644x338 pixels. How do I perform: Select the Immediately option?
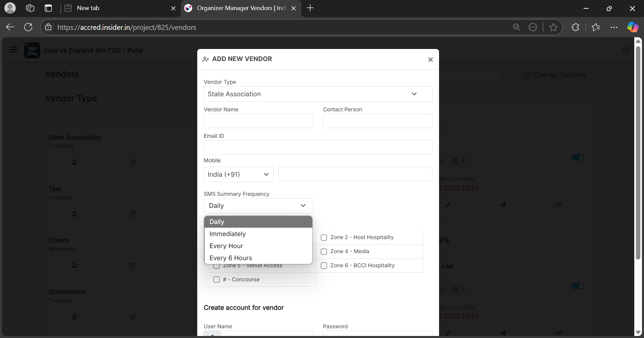pyautogui.click(x=227, y=234)
